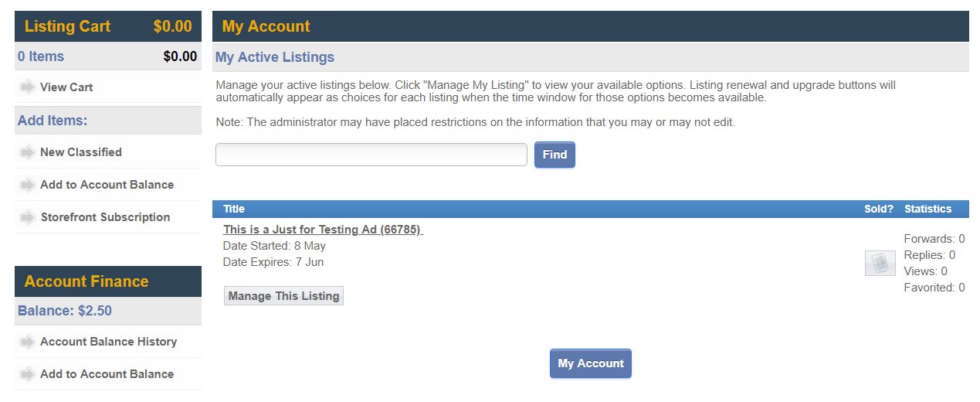Screen dimensions: 980x402
Task: Open the Storefront Subscription link
Action: click(x=105, y=217)
